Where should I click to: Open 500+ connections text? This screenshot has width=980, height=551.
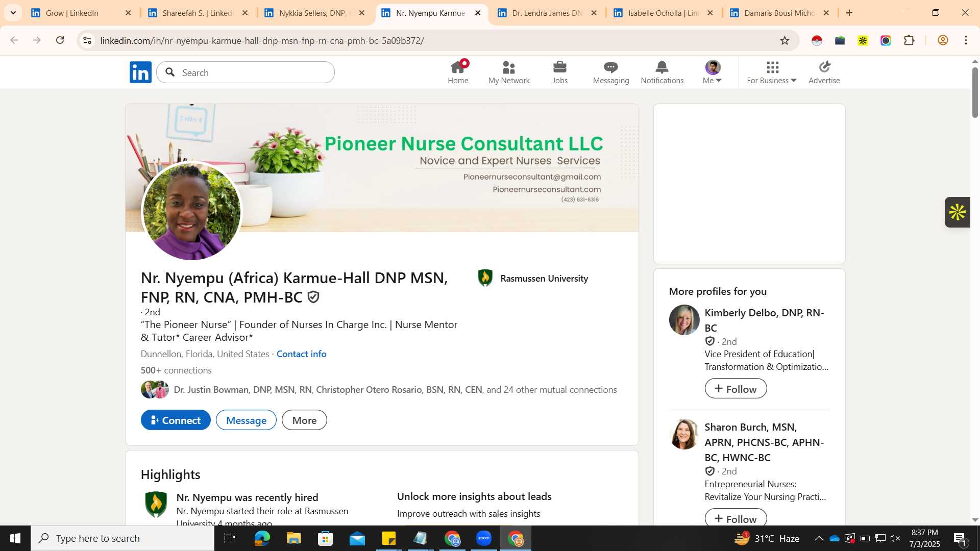176,370
